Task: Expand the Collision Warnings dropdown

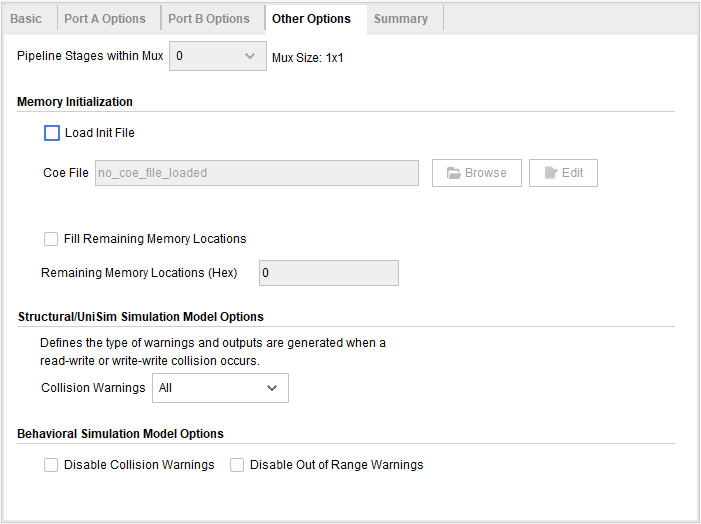Action: (220, 388)
